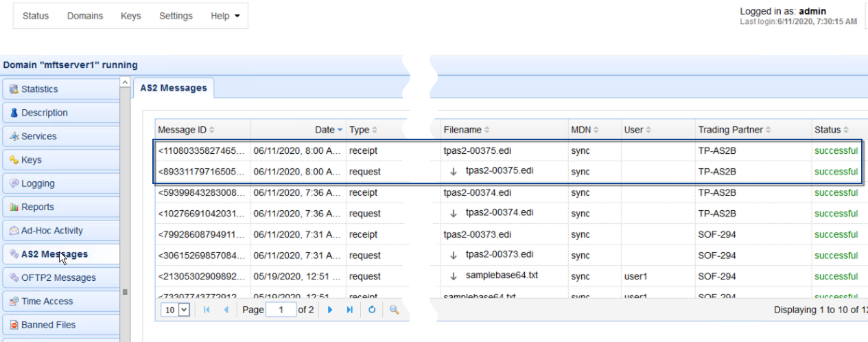The width and height of the screenshot is (868, 342).
Task: Open Ad-Hoc Activity in the sidebar
Action: click(51, 231)
